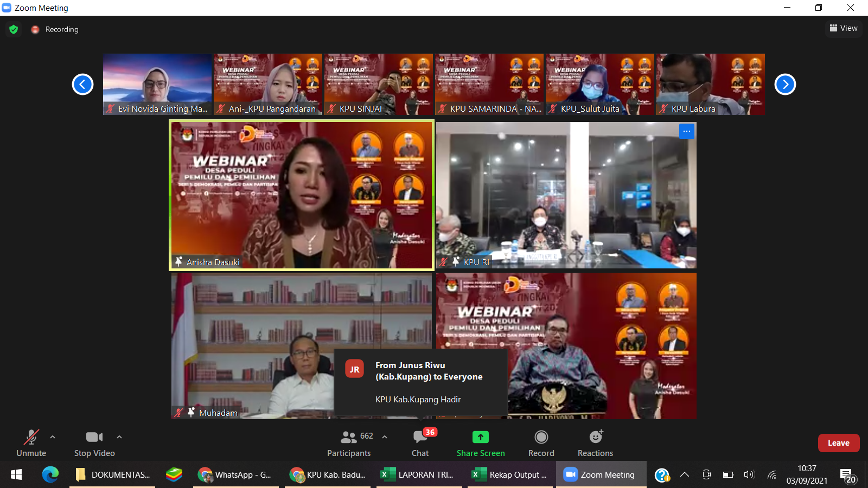Screen dimensions: 868x488
Task: Open Microsoft Edge from the taskbar
Action: 50,475
